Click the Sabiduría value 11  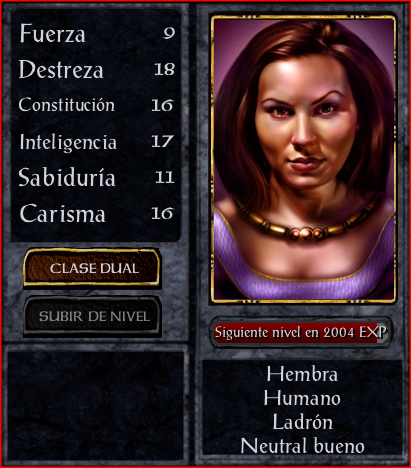click(x=165, y=177)
